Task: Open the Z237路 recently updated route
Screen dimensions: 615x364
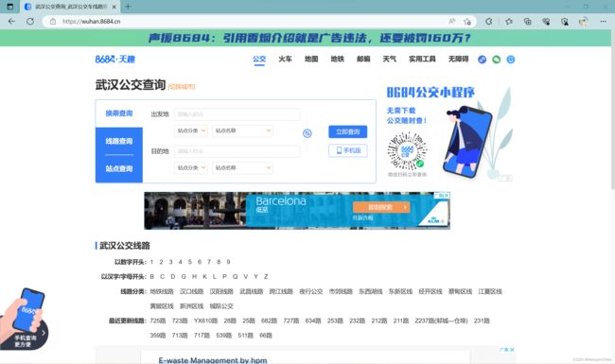Action: pyautogui.click(x=441, y=321)
